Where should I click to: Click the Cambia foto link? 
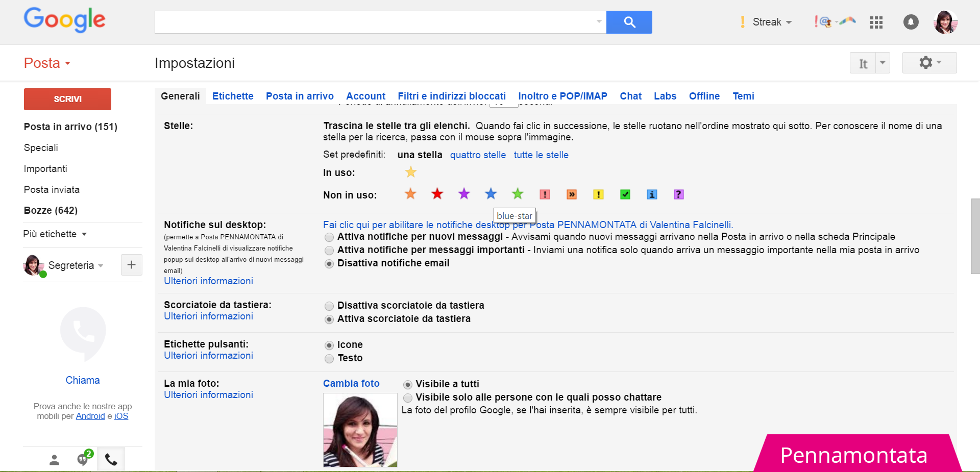click(x=351, y=384)
